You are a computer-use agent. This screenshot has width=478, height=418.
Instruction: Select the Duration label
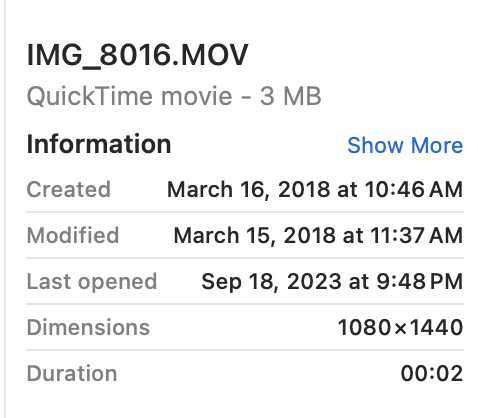[x=72, y=373]
